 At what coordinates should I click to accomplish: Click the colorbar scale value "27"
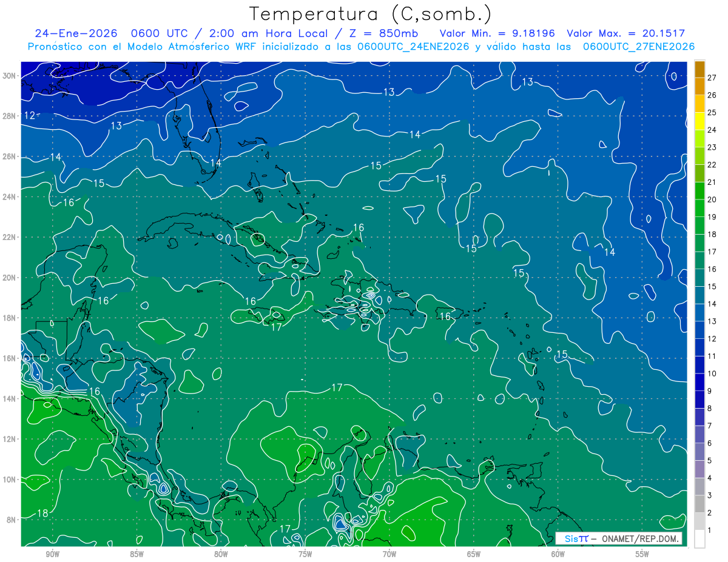point(712,78)
